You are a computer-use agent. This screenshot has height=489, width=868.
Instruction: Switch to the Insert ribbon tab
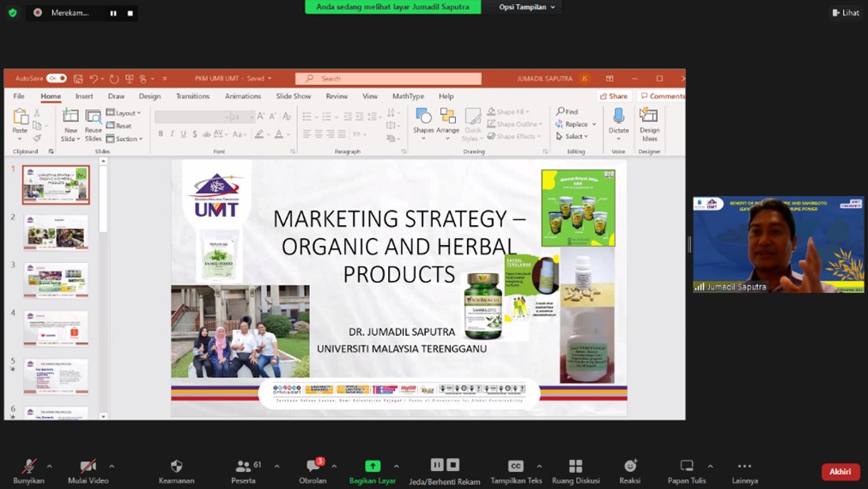click(x=84, y=96)
